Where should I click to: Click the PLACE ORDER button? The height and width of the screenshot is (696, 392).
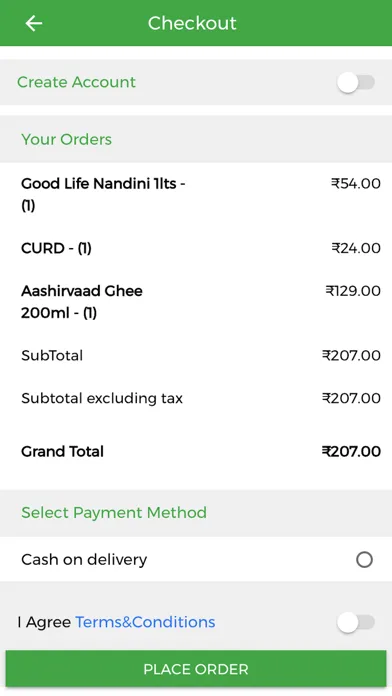[x=196, y=669]
